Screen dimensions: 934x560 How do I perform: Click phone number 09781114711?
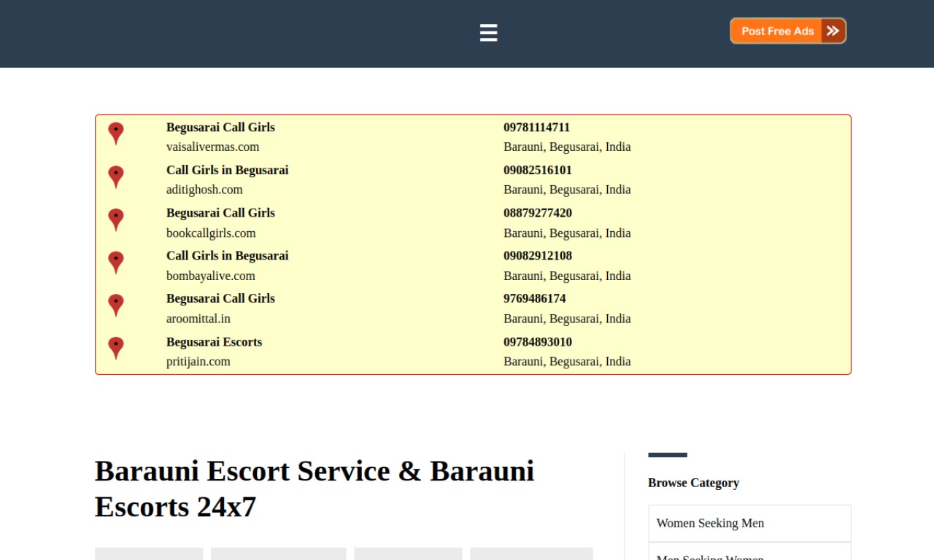pos(536,127)
